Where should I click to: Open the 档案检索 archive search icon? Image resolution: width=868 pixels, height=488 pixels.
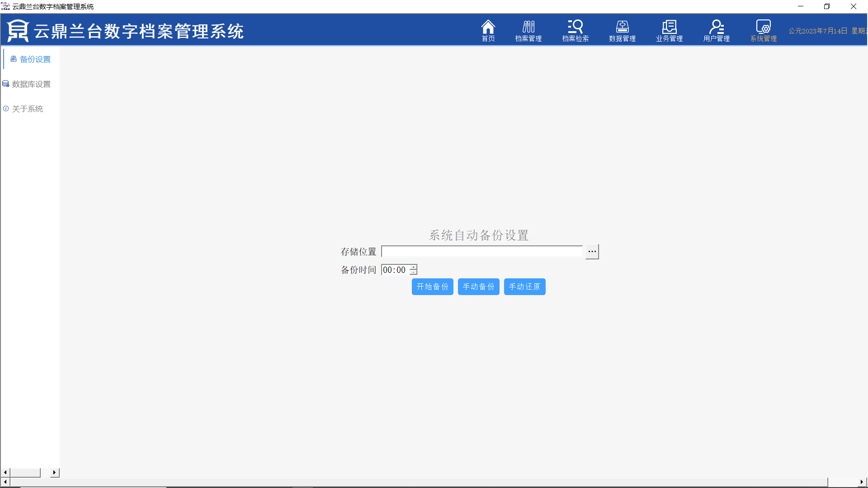pos(575,31)
